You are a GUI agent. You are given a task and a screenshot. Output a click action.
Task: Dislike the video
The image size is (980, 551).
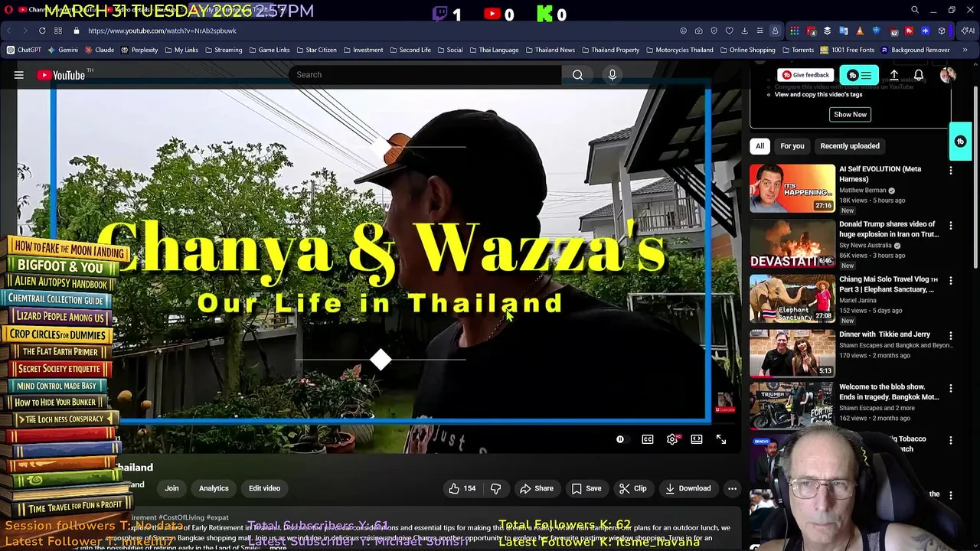[495, 488]
